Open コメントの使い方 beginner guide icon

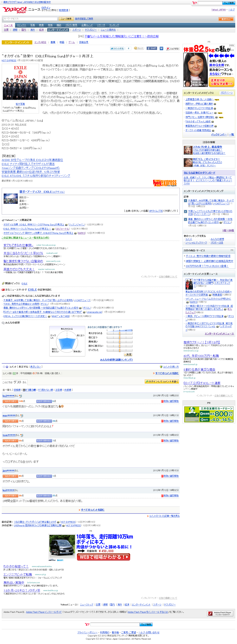click(161, 367)
